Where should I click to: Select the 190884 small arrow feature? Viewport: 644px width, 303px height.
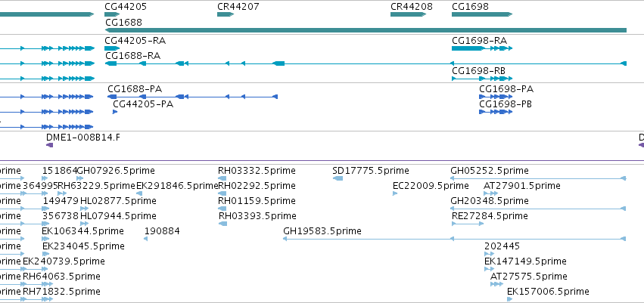pos(146,239)
